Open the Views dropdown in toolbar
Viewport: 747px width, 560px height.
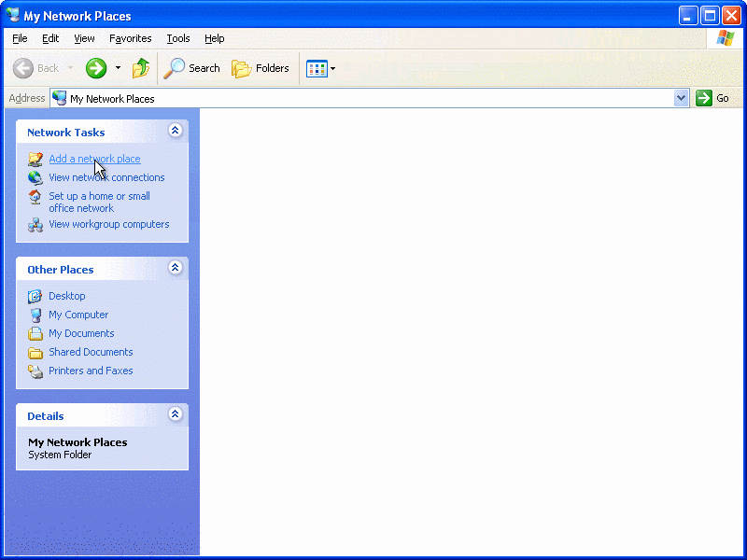(x=321, y=68)
